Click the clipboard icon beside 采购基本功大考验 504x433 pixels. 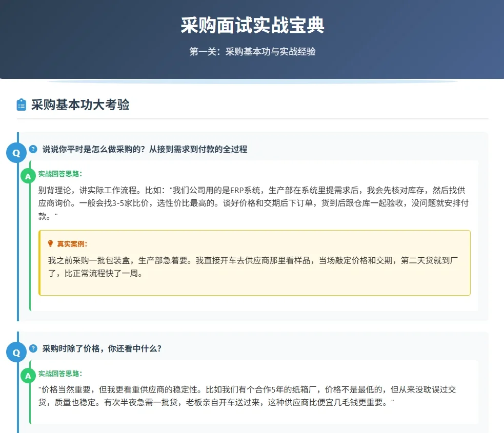tap(21, 105)
